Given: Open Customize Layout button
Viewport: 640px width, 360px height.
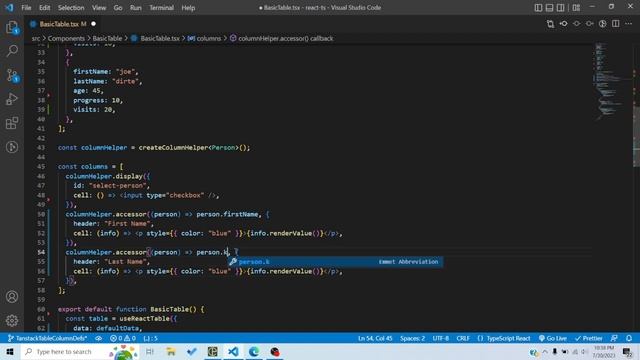Looking at the screenshot, I should (x=576, y=7).
